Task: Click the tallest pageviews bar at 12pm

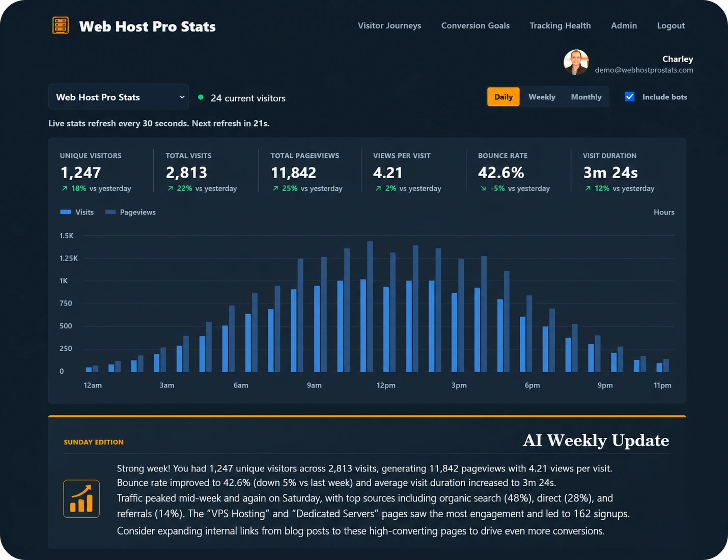Action: [370, 306]
